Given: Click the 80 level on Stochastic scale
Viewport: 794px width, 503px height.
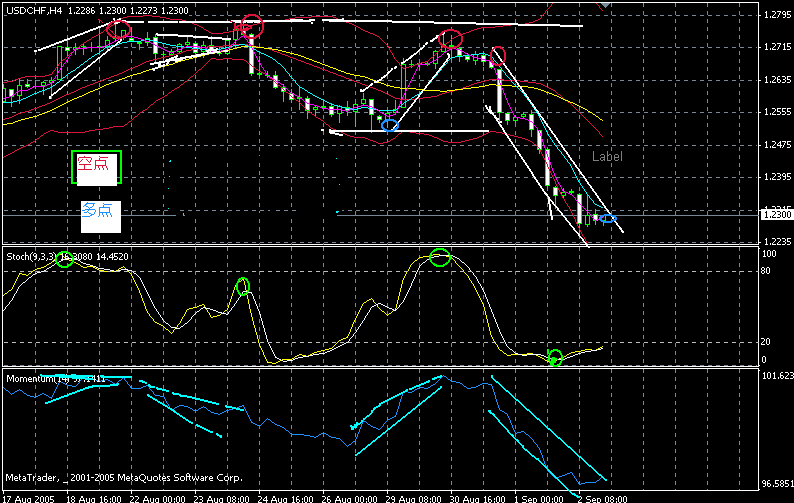Looking at the screenshot, I should tap(769, 270).
